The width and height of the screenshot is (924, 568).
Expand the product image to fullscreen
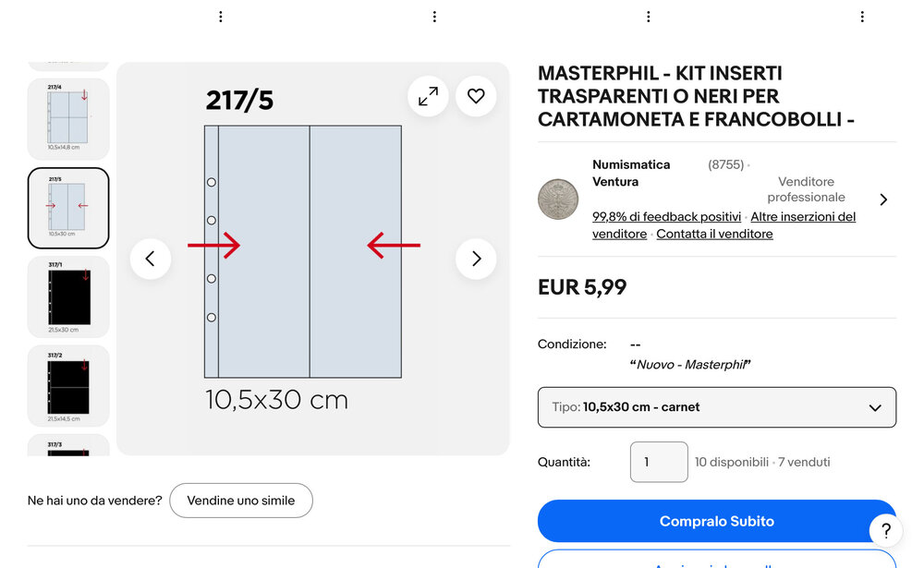(x=428, y=96)
